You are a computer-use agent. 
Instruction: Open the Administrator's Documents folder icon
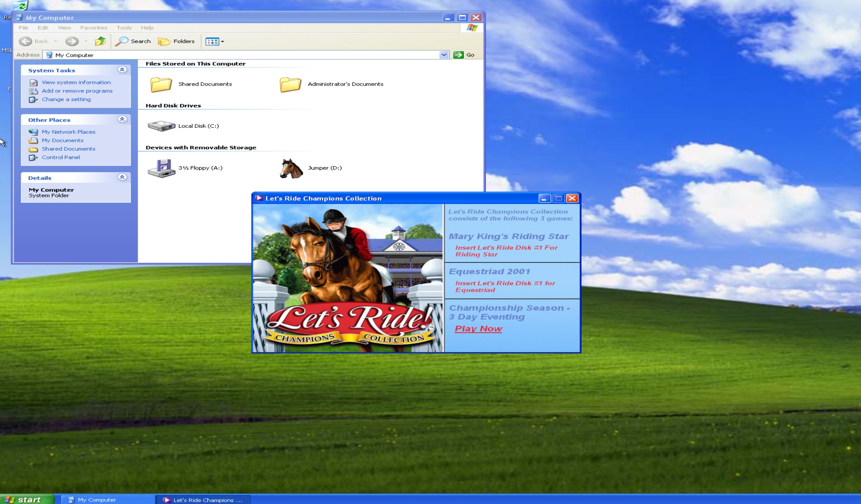(x=290, y=84)
